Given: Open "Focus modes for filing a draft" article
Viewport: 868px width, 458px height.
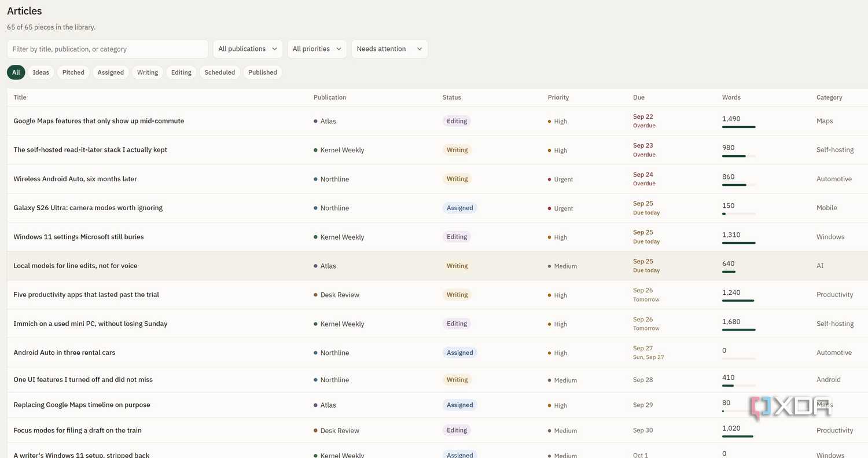Looking at the screenshot, I should 78,430.
